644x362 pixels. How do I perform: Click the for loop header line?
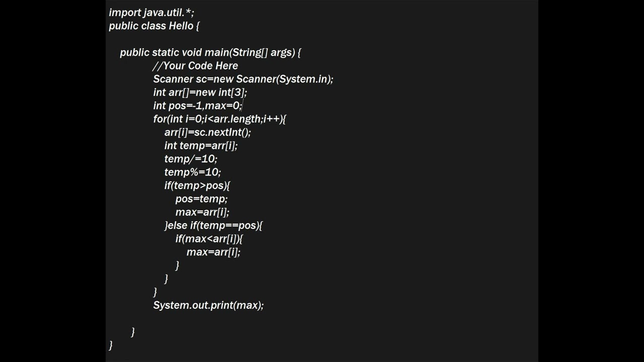(x=219, y=119)
